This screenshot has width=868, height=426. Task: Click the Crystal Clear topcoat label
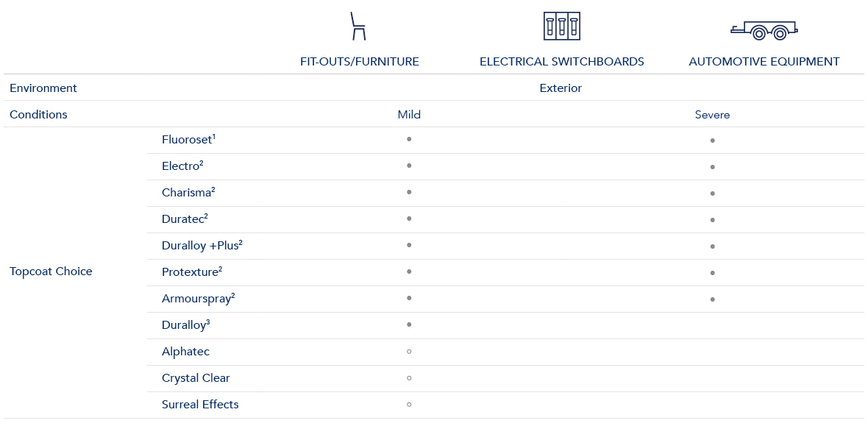pyautogui.click(x=196, y=378)
